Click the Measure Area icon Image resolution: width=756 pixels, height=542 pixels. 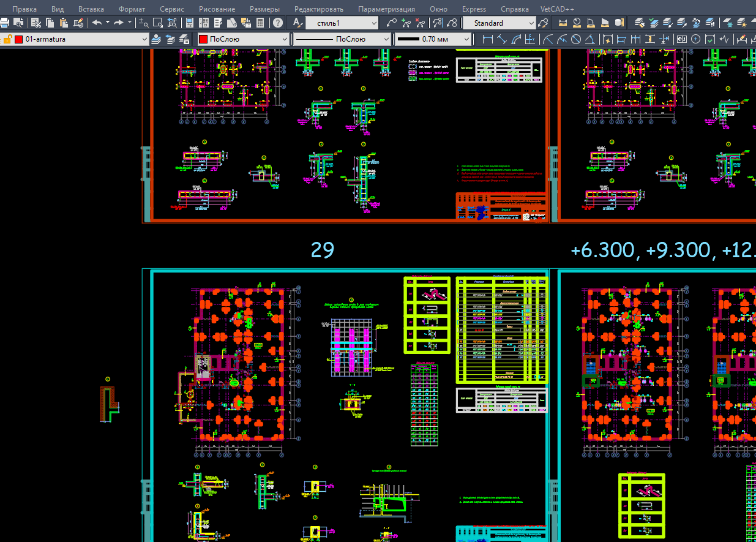[605, 23]
